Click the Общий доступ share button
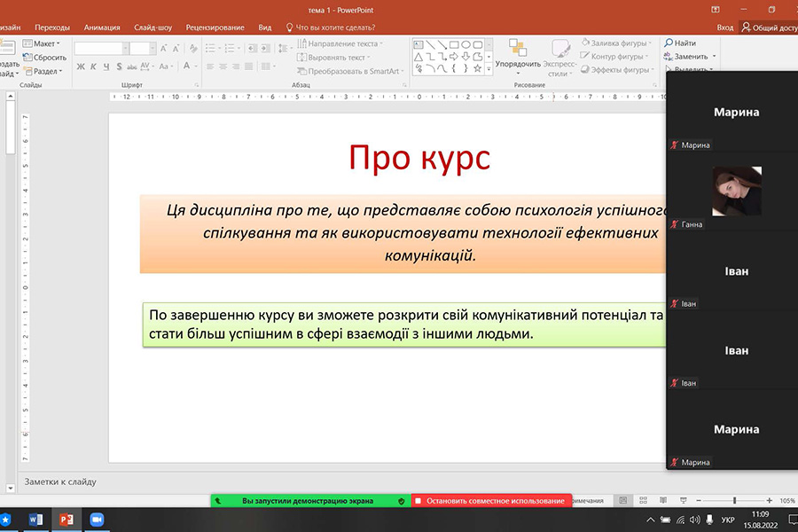This screenshot has width=798, height=532. click(x=767, y=27)
